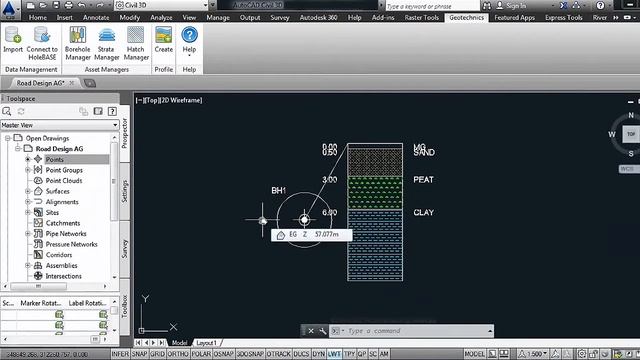Open Connect to HoleBASE
The height and width of the screenshot is (360, 640).
(x=42, y=43)
